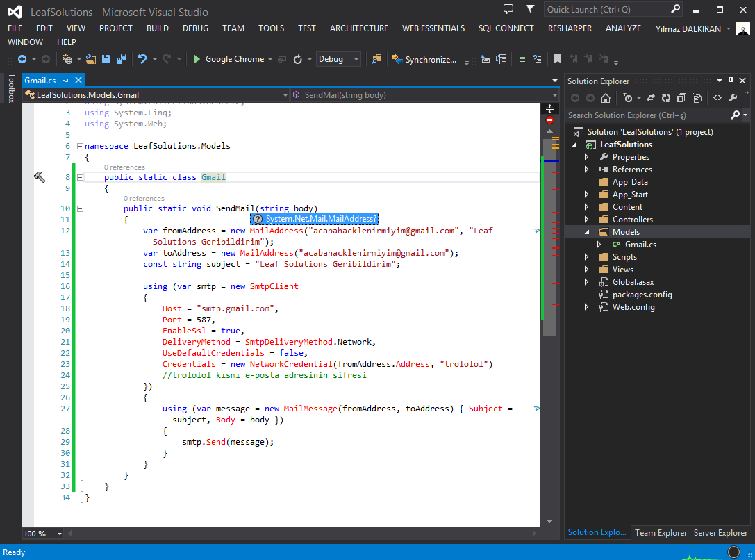Navigate backward using the toolbar arrow
Viewport: 755px width, 560px height.
[22, 59]
